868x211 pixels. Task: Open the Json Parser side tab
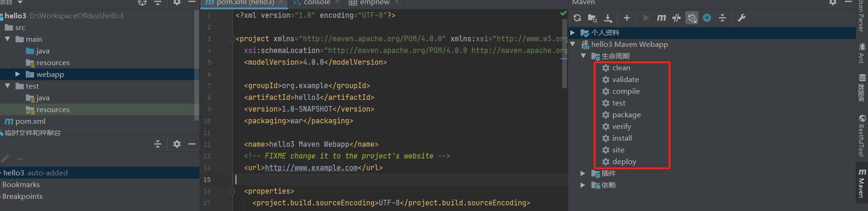pos(861,16)
